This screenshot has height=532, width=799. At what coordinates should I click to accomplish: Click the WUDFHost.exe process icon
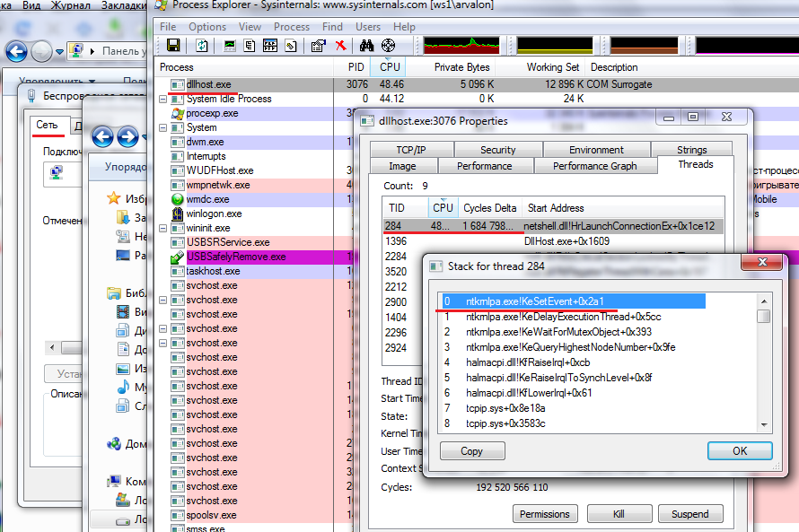[x=178, y=170]
